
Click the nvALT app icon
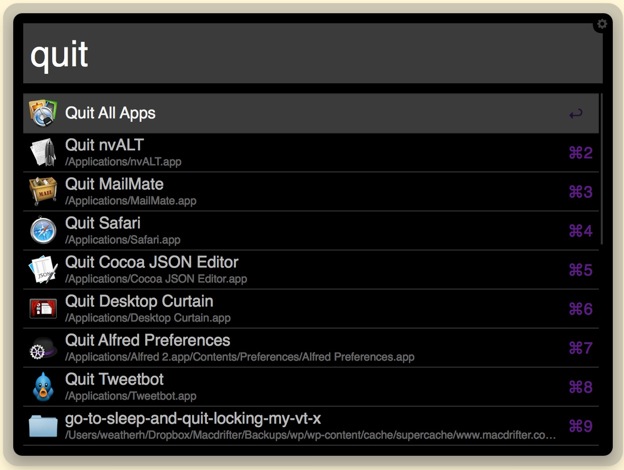[x=43, y=152]
